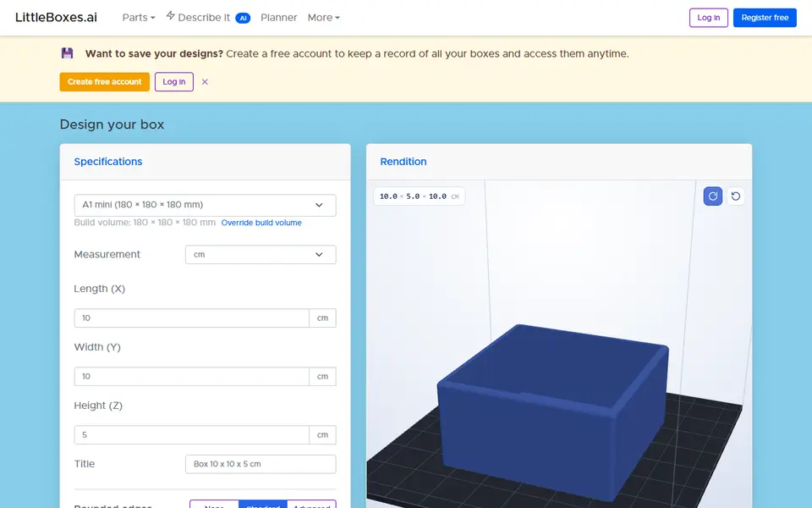Click the Design your box heading
812x508 pixels.
pos(112,124)
